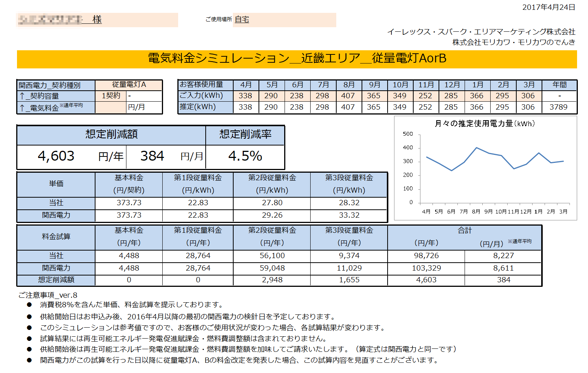Click the ご入力(kWh) cell for 6月 showing 238
The image size is (588, 373).
click(x=297, y=96)
